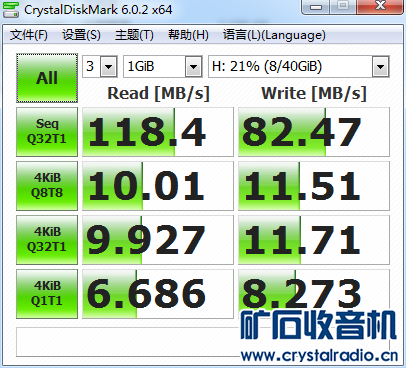
Task: Click the CrystalDiskMark app icon in title bar
Action: 10,9
